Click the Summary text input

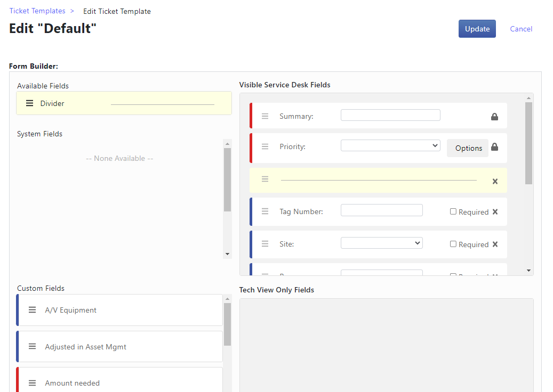[x=390, y=115]
